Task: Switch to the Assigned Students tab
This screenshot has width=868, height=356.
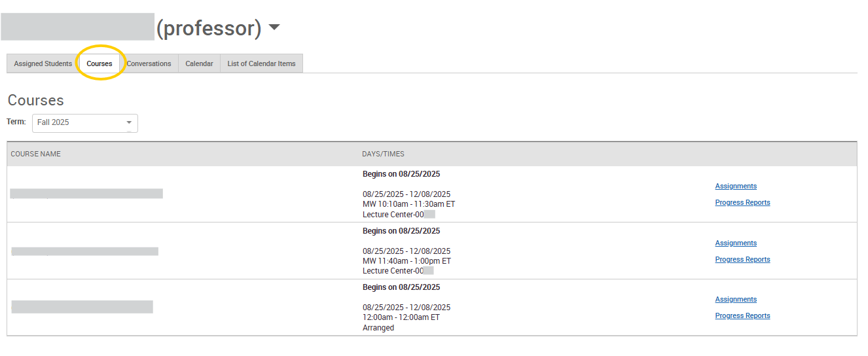Action: pyautogui.click(x=43, y=63)
